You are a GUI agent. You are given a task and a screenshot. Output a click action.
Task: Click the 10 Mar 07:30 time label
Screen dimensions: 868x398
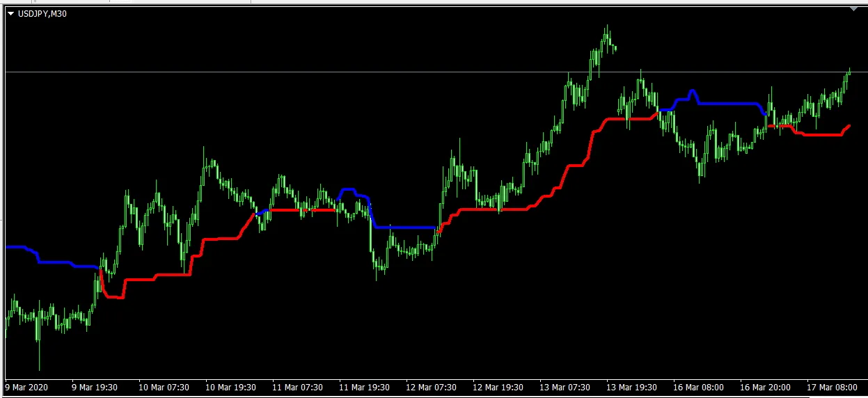click(x=162, y=387)
